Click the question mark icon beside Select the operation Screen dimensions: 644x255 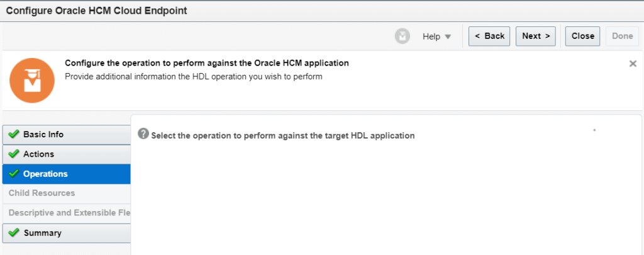[143, 133]
